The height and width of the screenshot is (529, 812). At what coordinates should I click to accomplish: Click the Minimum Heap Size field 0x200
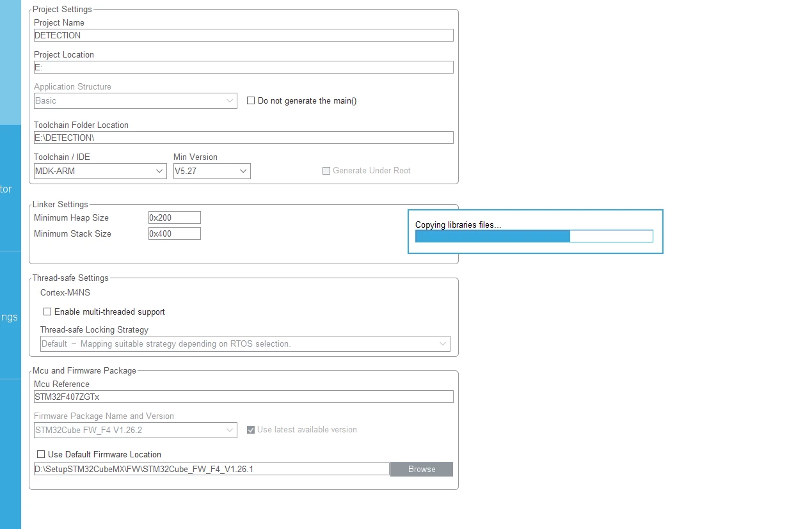tap(174, 217)
